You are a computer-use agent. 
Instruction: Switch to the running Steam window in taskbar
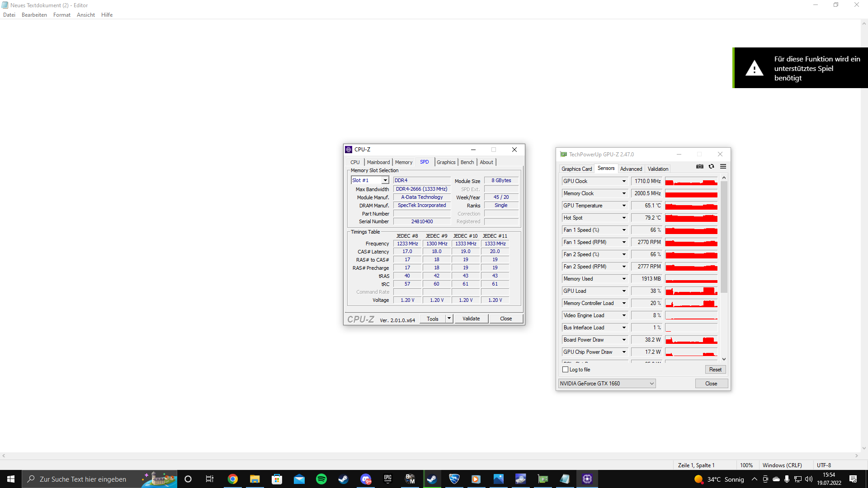[x=432, y=479]
